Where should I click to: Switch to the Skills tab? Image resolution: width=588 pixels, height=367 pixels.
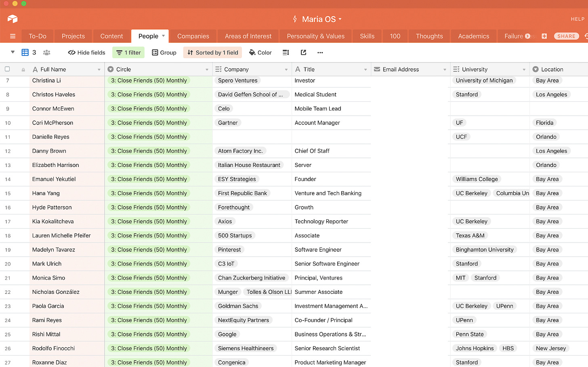click(x=367, y=36)
